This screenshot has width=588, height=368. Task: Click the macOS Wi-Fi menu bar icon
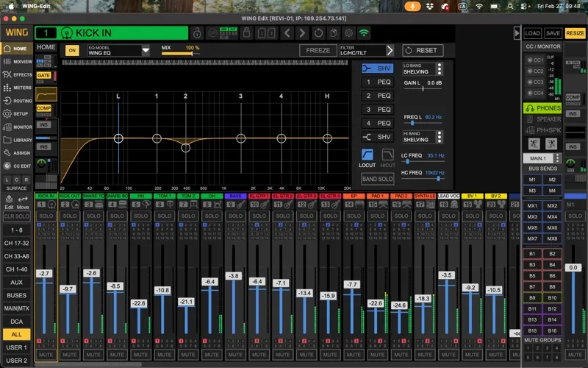[479, 7]
